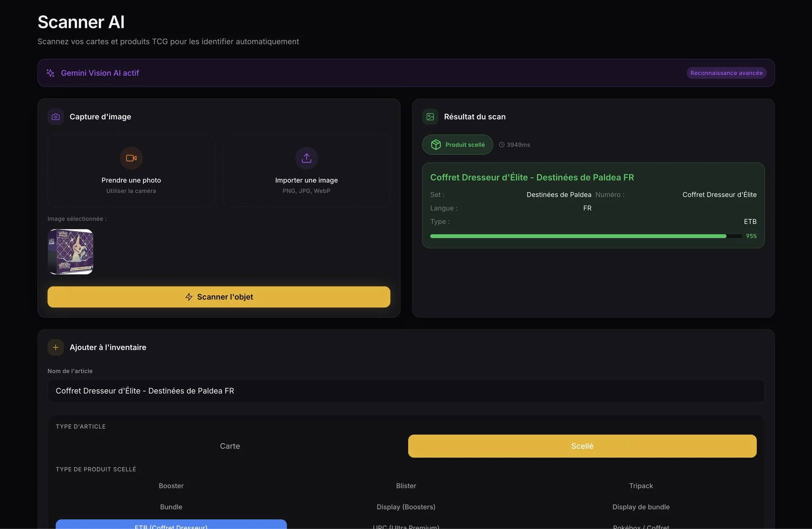Click the box icon in Produit scellé badge
Screen dimensions: 812x529
click(x=436, y=145)
